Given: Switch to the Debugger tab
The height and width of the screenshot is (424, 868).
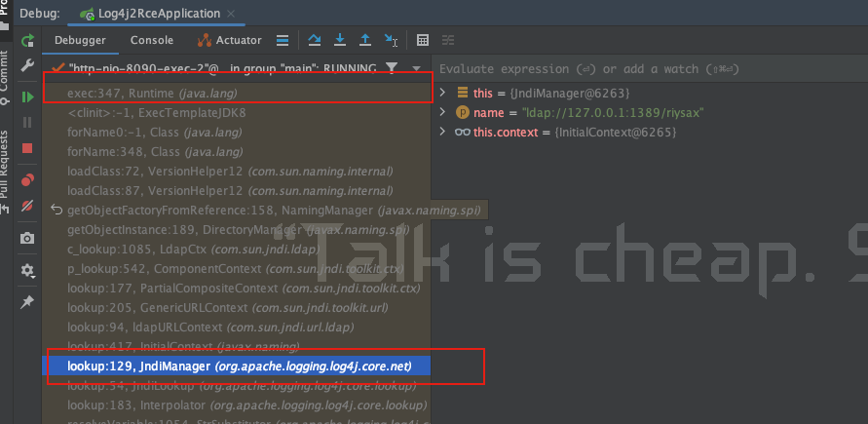Looking at the screenshot, I should [80, 40].
